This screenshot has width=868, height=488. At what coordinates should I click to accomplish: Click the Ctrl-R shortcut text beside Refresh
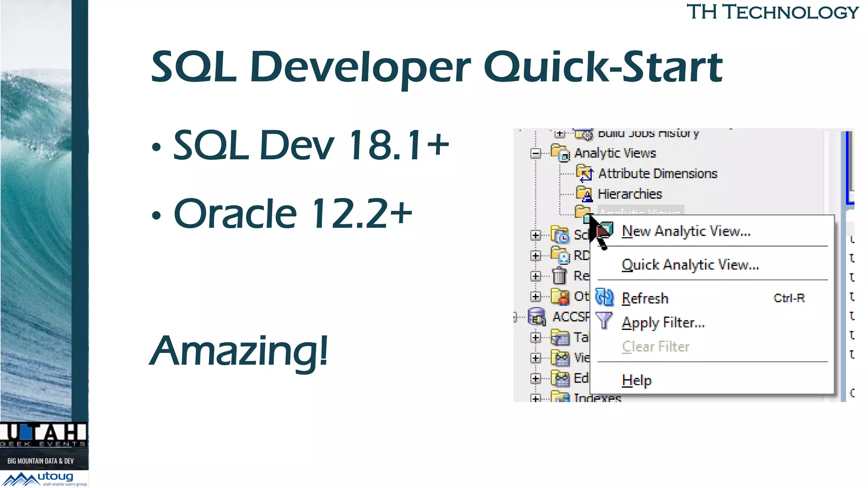pos(789,298)
